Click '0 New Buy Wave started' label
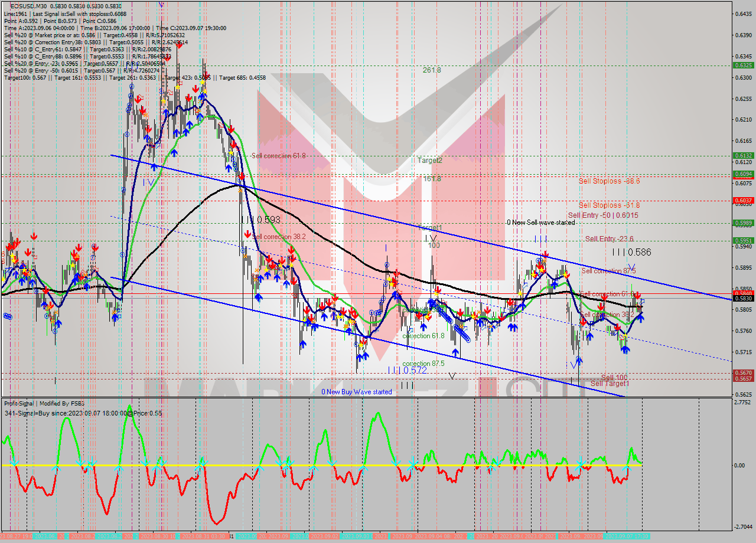 pos(356,392)
